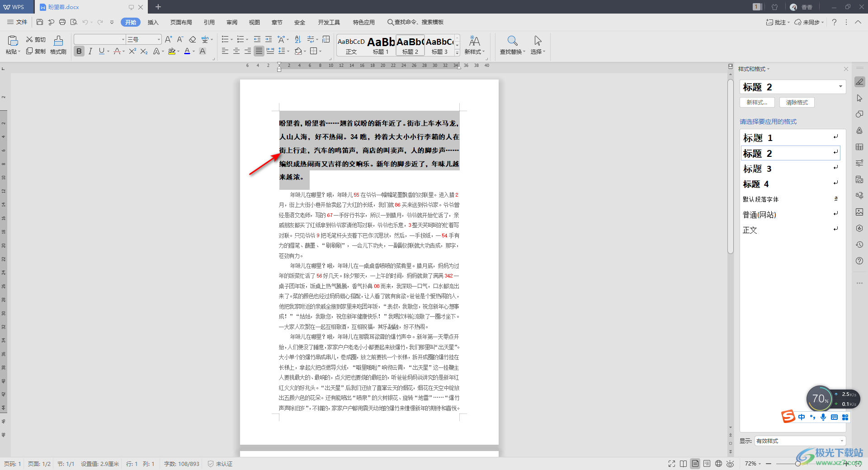Open the 审阅 ribbon tab

[232, 22]
